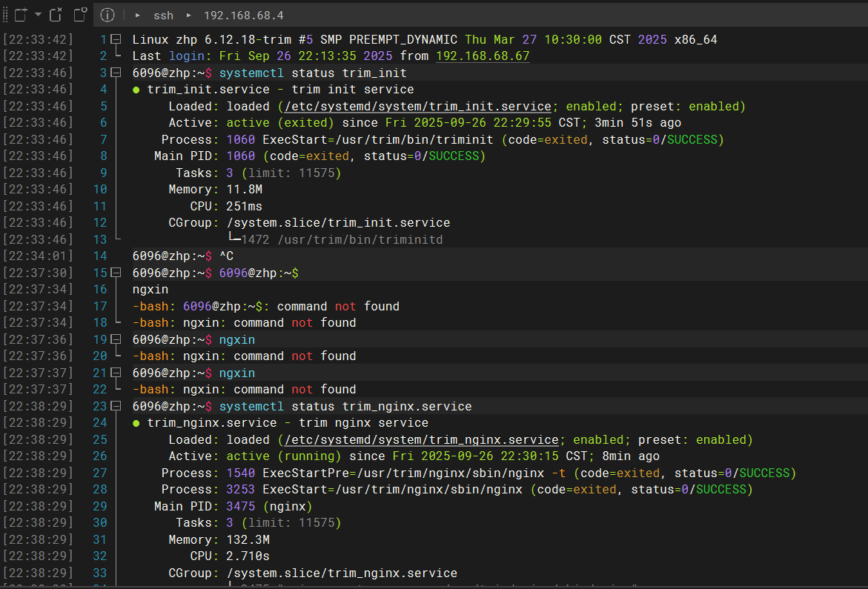
Task: Open the trim_init.service file path link
Action: 417,106
